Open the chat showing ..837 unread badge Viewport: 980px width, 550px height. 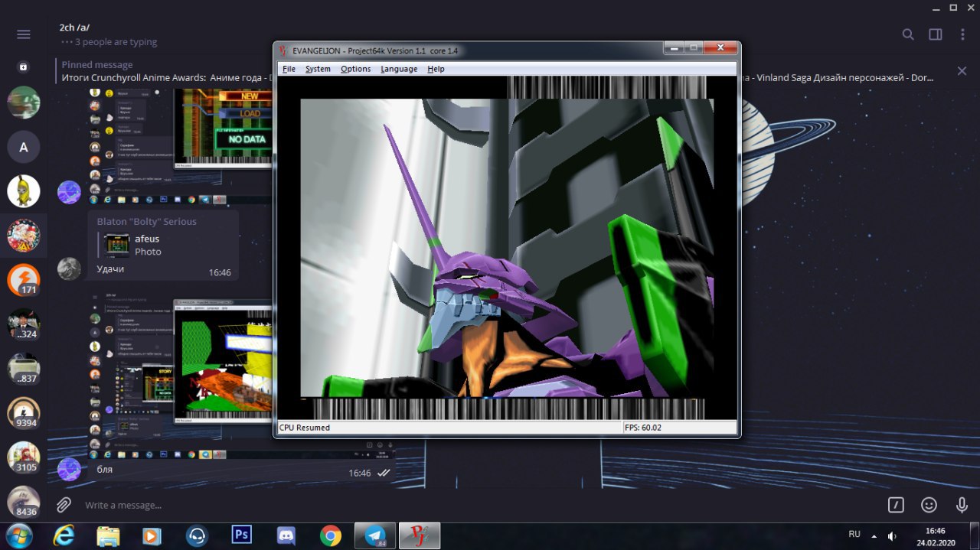(24, 369)
